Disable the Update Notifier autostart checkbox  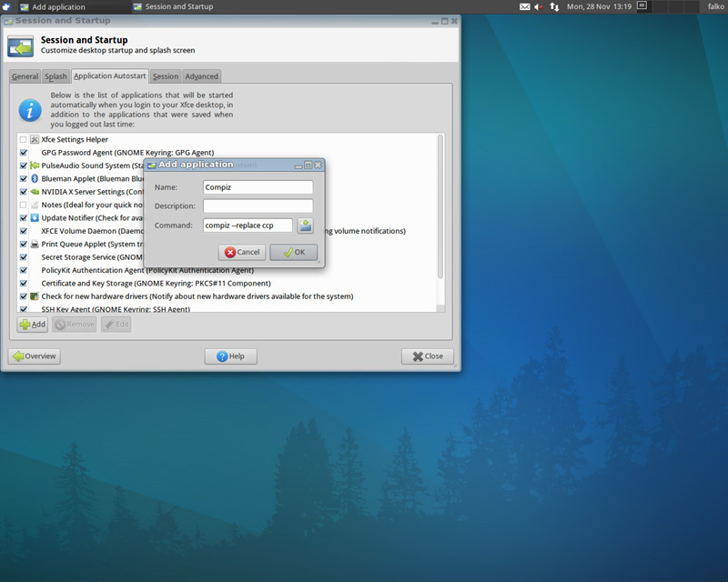pos(24,218)
